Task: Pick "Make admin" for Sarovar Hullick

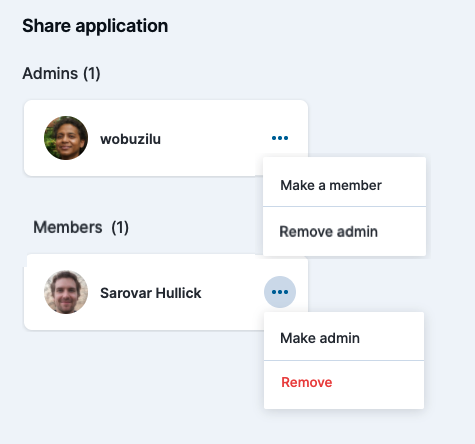Action: pos(344,336)
